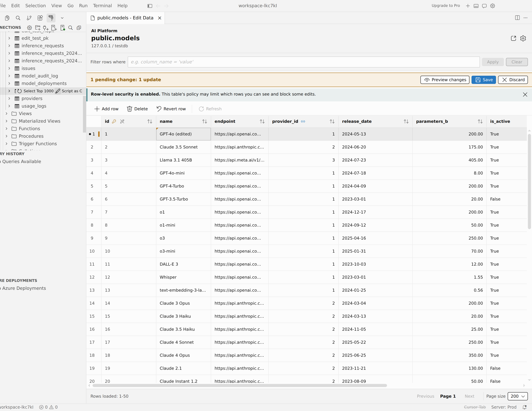Click the add new connection plug icon
Screen dimensions: 532x411
46,28
